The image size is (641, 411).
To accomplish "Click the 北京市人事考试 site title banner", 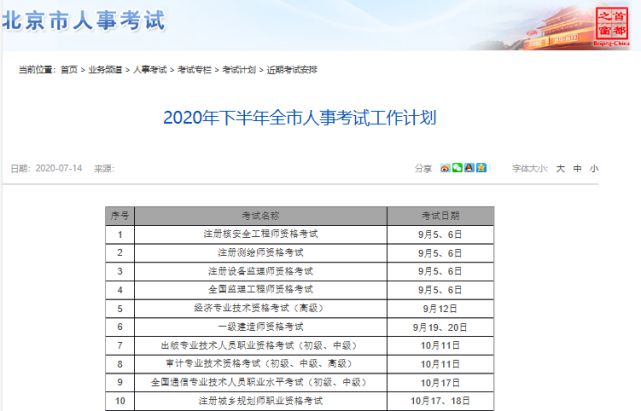I will pyautogui.click(x=84, y=20).
